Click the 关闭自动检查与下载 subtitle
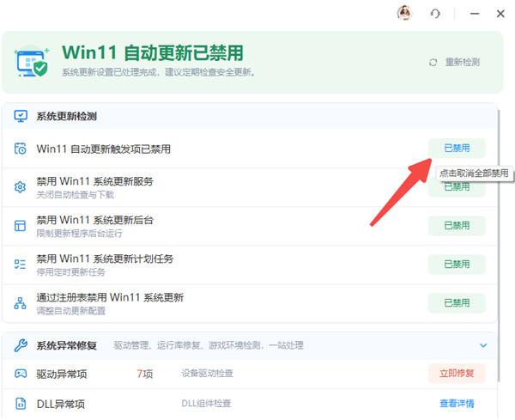The image size is (515, 420). pos(76,195)
